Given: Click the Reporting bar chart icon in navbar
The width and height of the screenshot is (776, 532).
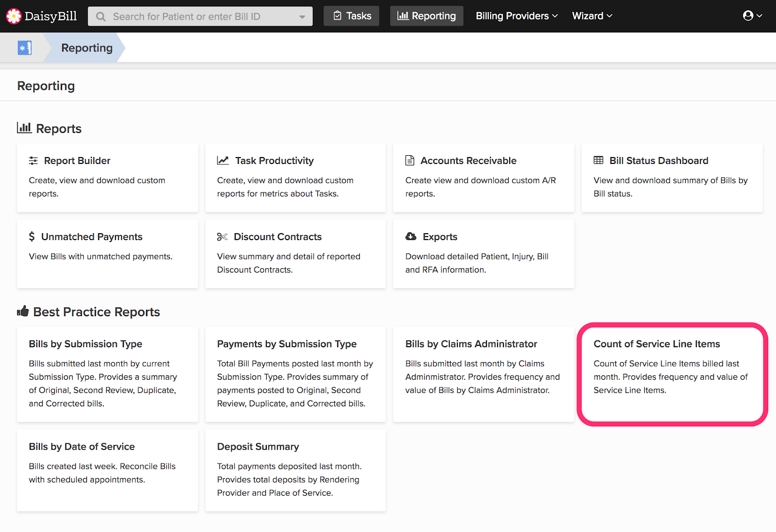Looking at the screenshot, I should pyautogui.click(x=403, y=16).
